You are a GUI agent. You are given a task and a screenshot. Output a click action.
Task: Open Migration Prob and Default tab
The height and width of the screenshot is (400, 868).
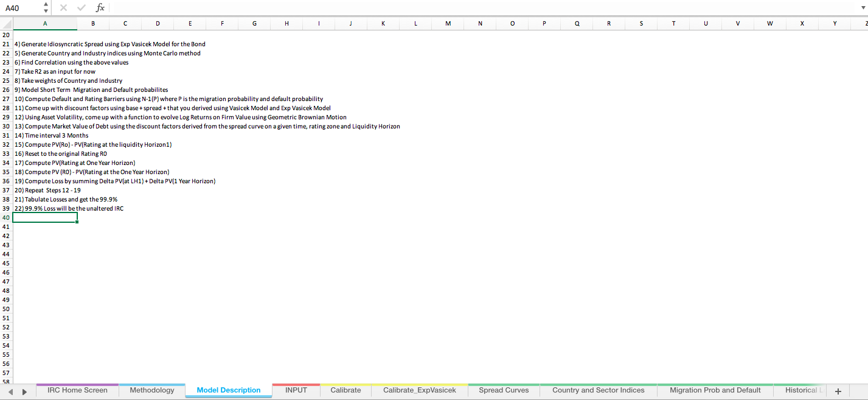point(715,390)
